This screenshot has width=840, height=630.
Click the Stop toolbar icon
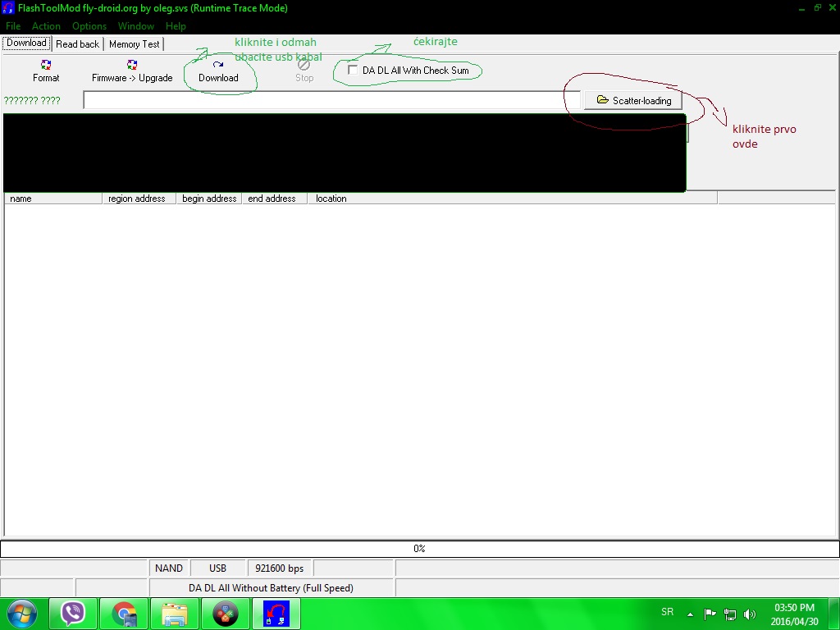[304, 71]
